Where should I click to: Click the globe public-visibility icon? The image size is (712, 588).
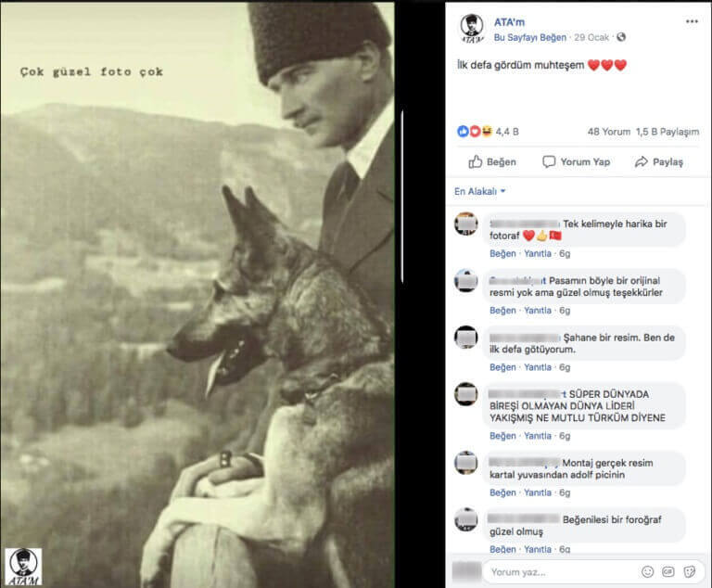(621, 37)
